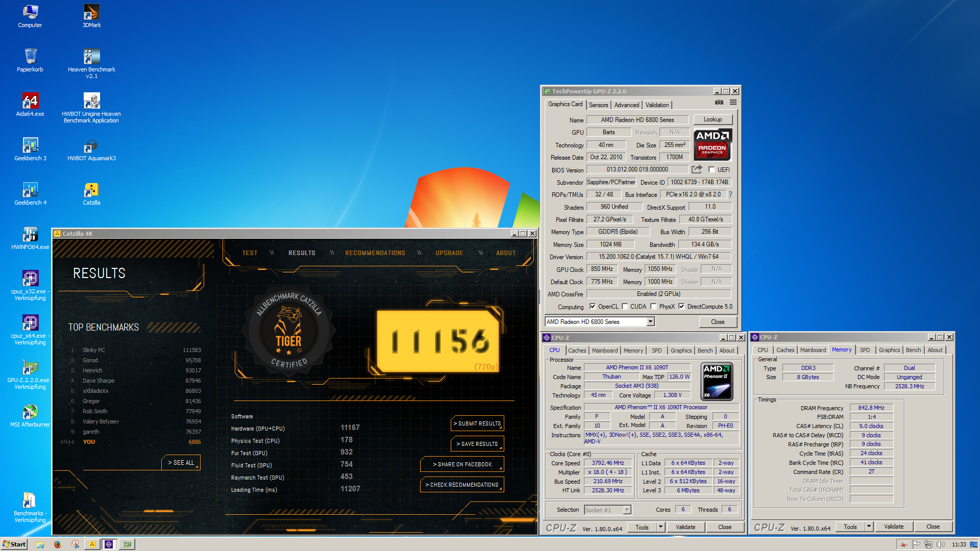Toggle the OpenCL checkbox in GPU-Z
The image size is (980, 551).
click(593, 307)
